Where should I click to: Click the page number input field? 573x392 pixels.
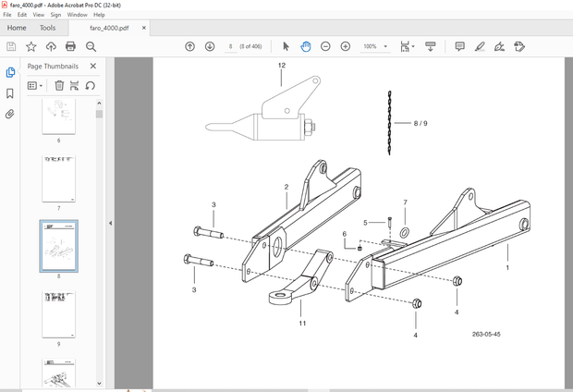point(230,46)
